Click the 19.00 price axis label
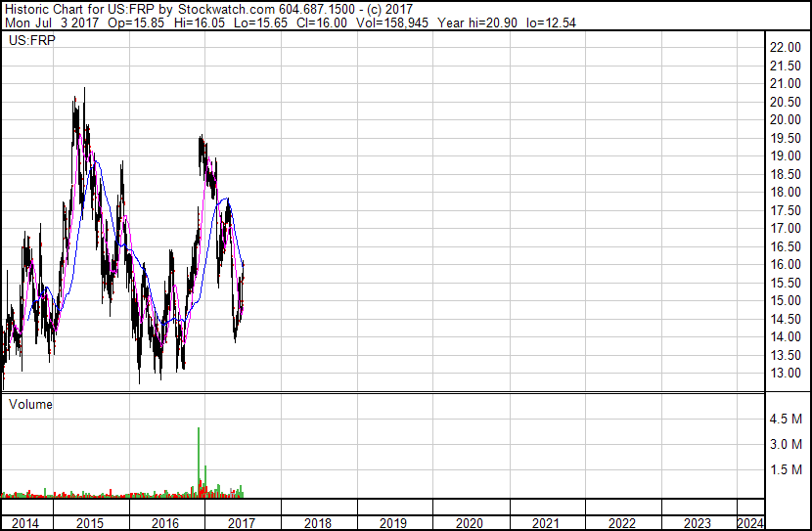Screen dimensions: 812x531 click(785, 155)
